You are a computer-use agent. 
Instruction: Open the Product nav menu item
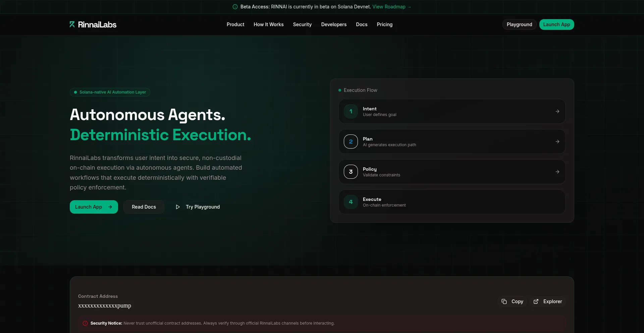point(235,24)
